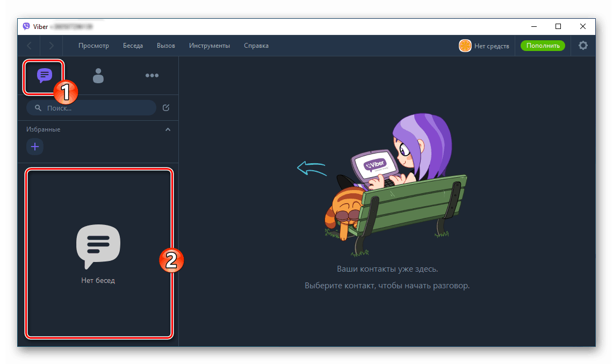Open the Беседа menu
The height and width of the screenshot is (364, 613).
(133, 46)
